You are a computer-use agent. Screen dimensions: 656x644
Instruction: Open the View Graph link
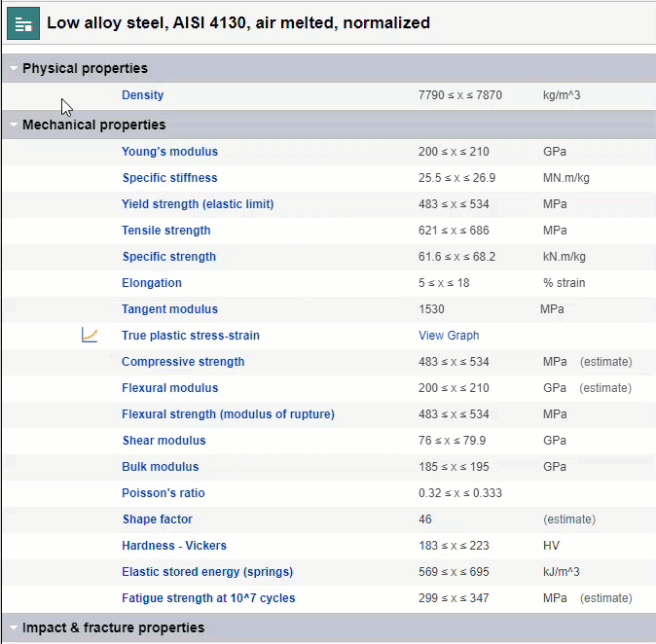[x=449, y=336]
